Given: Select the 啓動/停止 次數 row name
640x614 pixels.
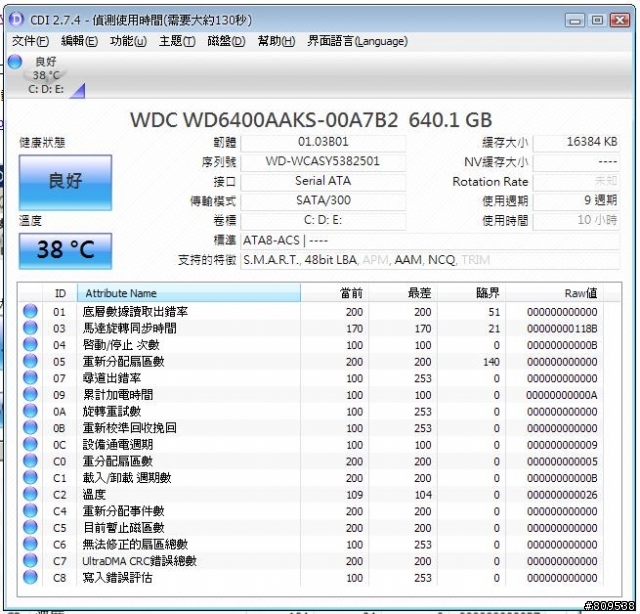Looking at the screenshot, I should tap(121, 345).
